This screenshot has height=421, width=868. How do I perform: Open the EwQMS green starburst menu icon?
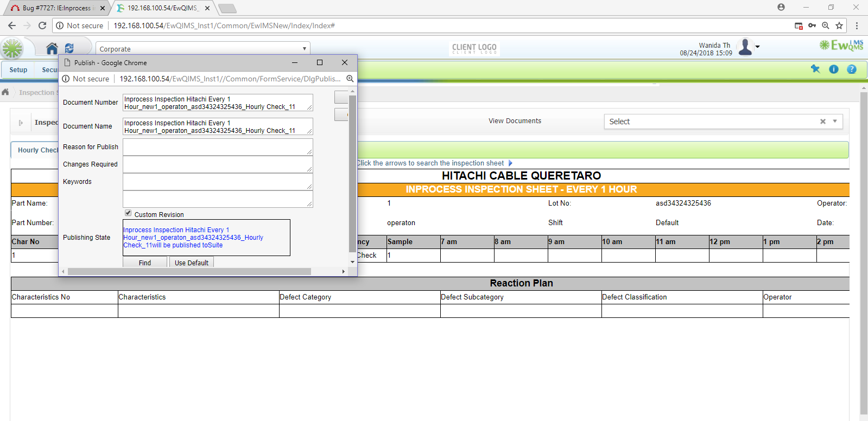point(12,49)
